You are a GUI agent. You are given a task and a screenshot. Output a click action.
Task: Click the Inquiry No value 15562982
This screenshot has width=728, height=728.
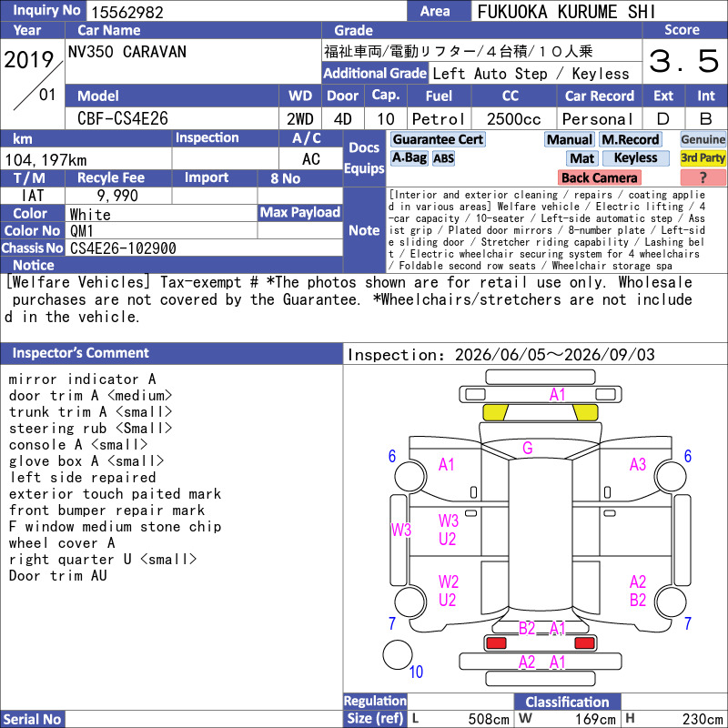[x=127, y=12]
